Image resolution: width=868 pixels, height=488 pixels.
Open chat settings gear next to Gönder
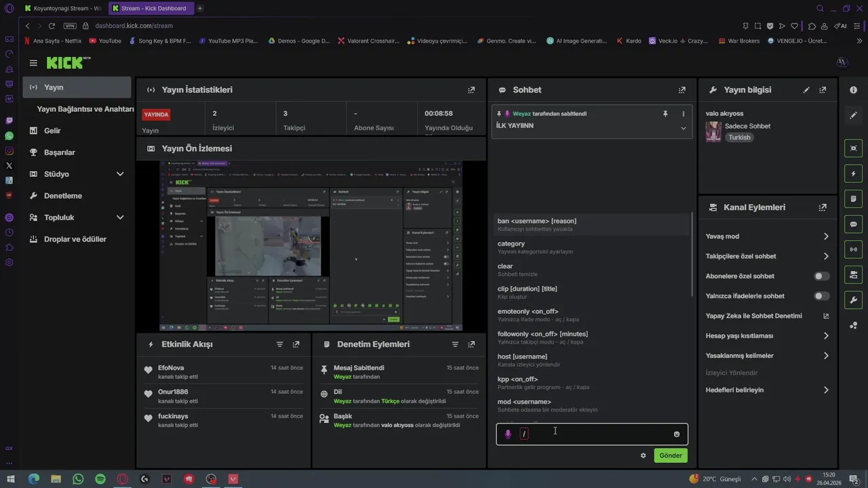point(643,455)
